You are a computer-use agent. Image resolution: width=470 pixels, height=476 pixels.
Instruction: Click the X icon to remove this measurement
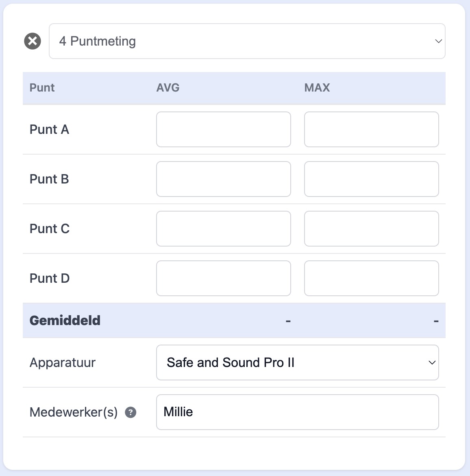pos(32,40)
